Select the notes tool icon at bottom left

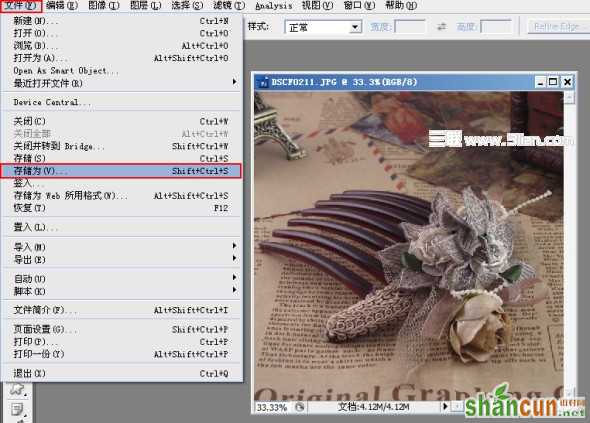point(17,409)
